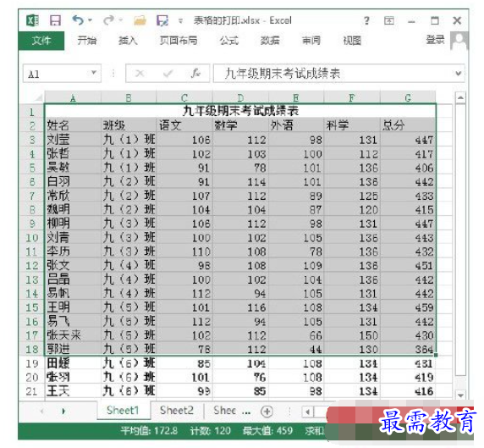Open the undo history dropdown arrow
The height and width of the screenshot is (448, 484).
pos(91,20)
